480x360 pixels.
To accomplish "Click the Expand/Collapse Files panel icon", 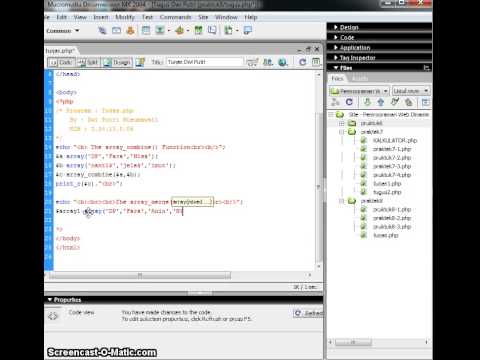I will 426,102.
